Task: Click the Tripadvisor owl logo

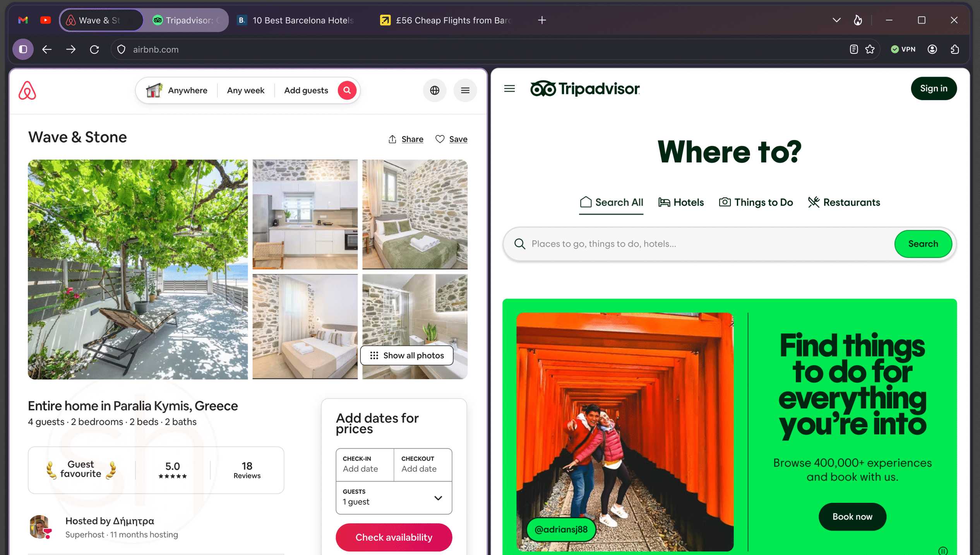Action: [x=543, y=89]
